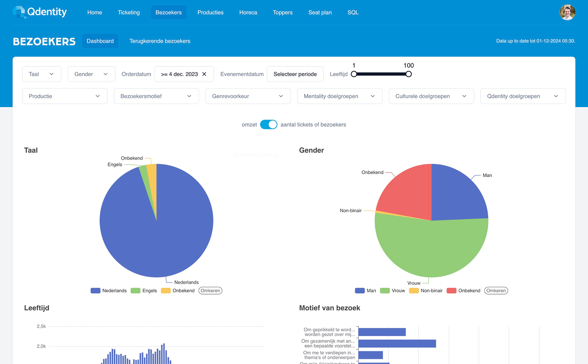Image resolution: width=588 pixels, height=364 pixels.
Task: Open the Productie dropdown
Action: point(64,96)
